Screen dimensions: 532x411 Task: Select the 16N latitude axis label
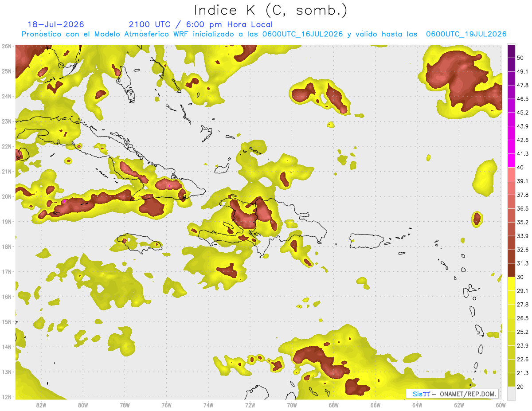pos(6,297)
